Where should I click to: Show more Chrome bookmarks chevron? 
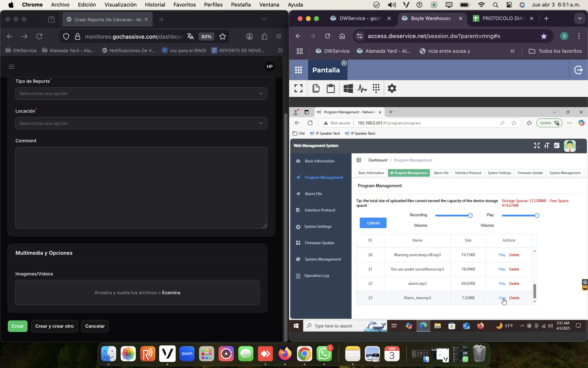[x=512, y=51]
